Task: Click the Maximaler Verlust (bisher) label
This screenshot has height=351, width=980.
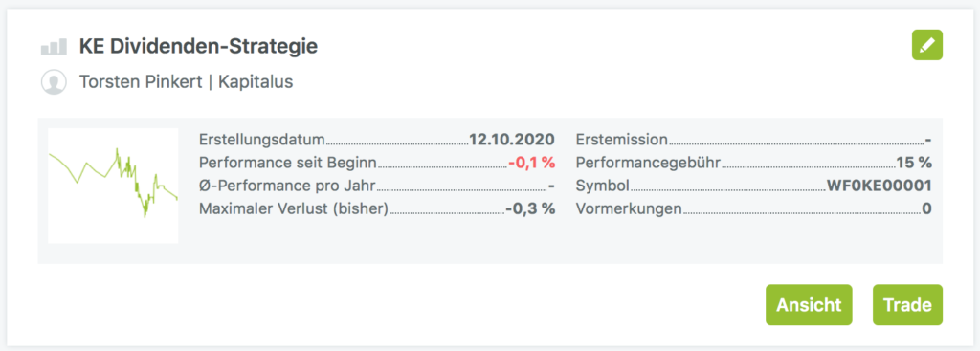Action: 294,208
